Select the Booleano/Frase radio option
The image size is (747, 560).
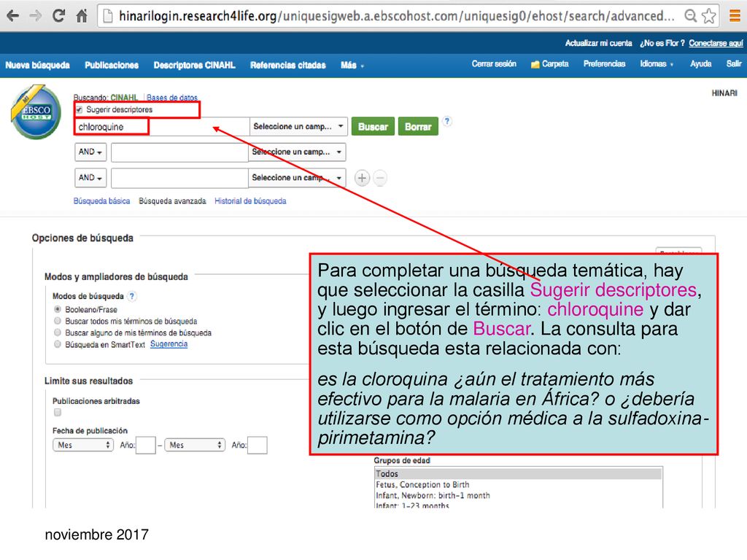tap(58, 309)
